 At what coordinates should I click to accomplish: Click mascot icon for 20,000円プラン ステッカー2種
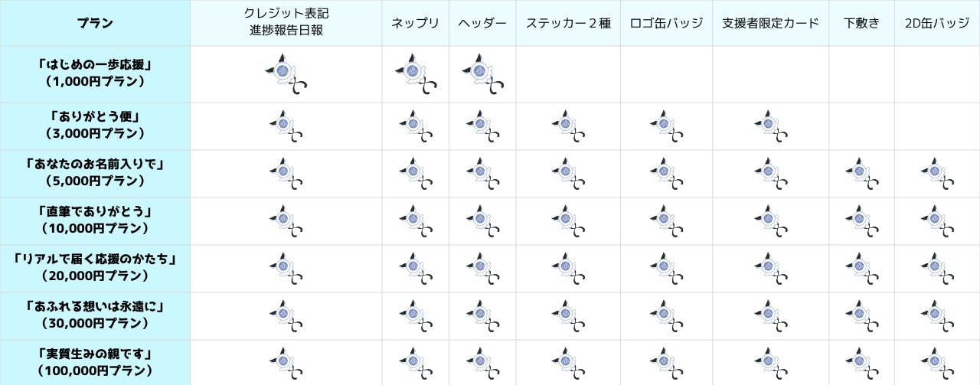[x=568, y=269]
